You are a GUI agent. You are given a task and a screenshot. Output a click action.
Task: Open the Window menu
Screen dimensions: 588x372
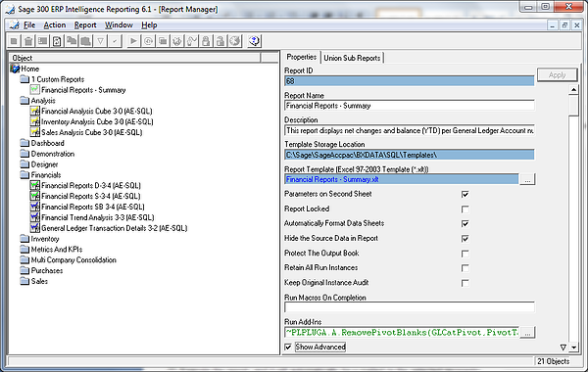[x=119, y=25]
